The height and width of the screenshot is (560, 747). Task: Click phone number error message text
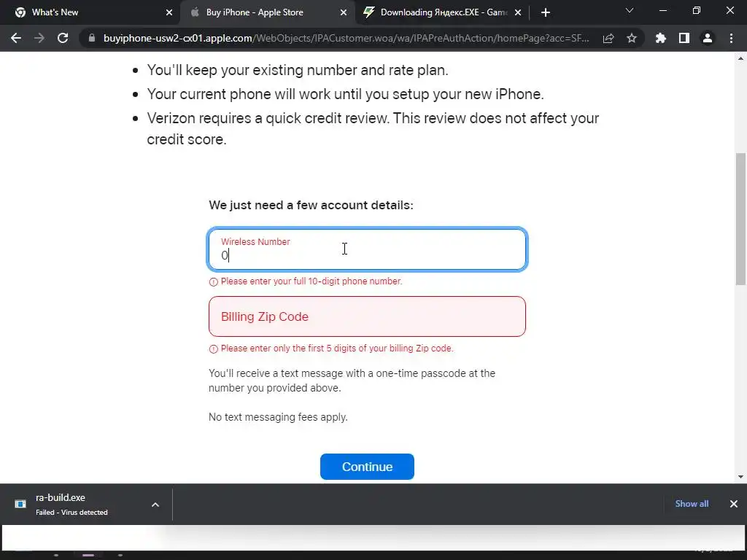pyautogui.click(x=311, y=281)
